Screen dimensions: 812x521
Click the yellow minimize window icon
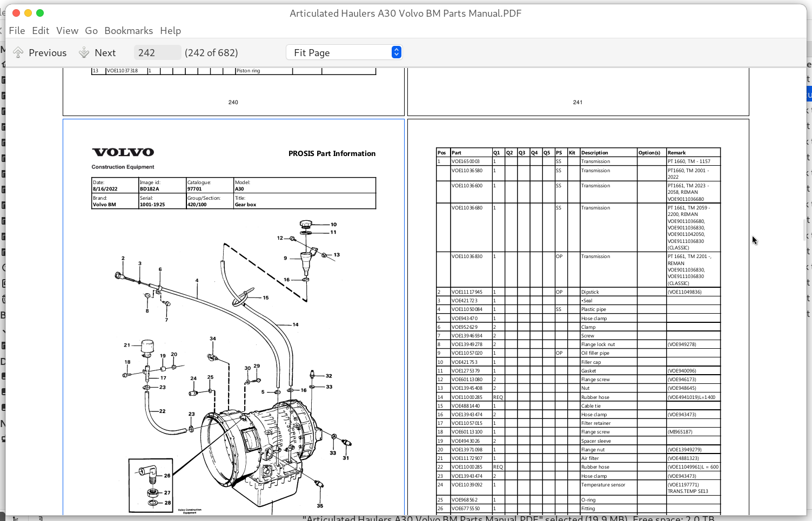click(x=28, y=12)
